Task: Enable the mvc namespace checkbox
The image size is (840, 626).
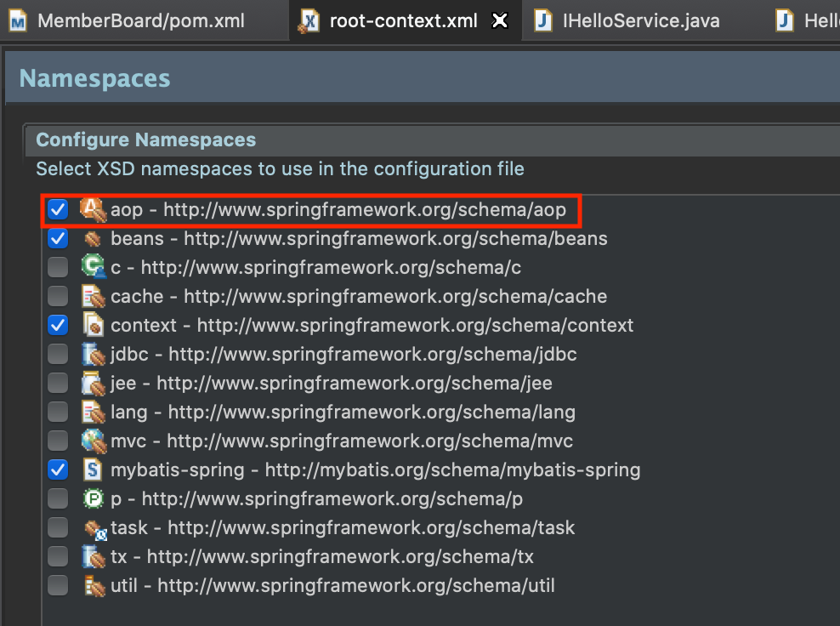Action: click(x=57, y=441)
